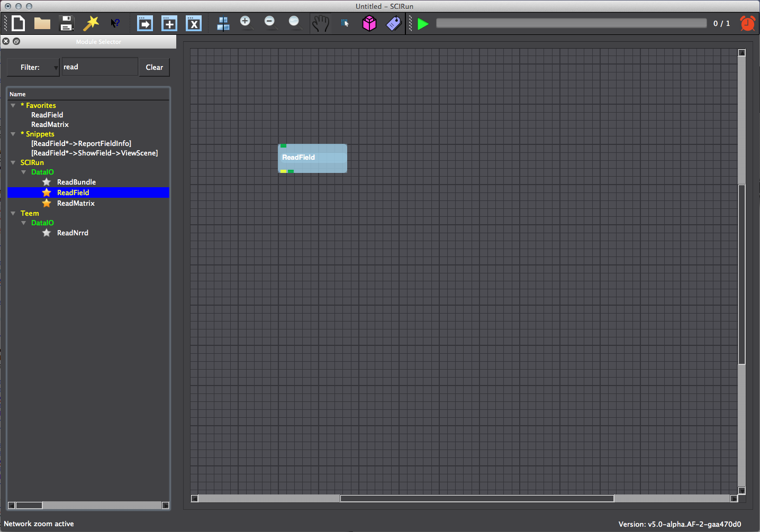The width and height of the screenshot is (760, 532).
Task: Click the execution progress bar
Action: [x=572, y=23]
